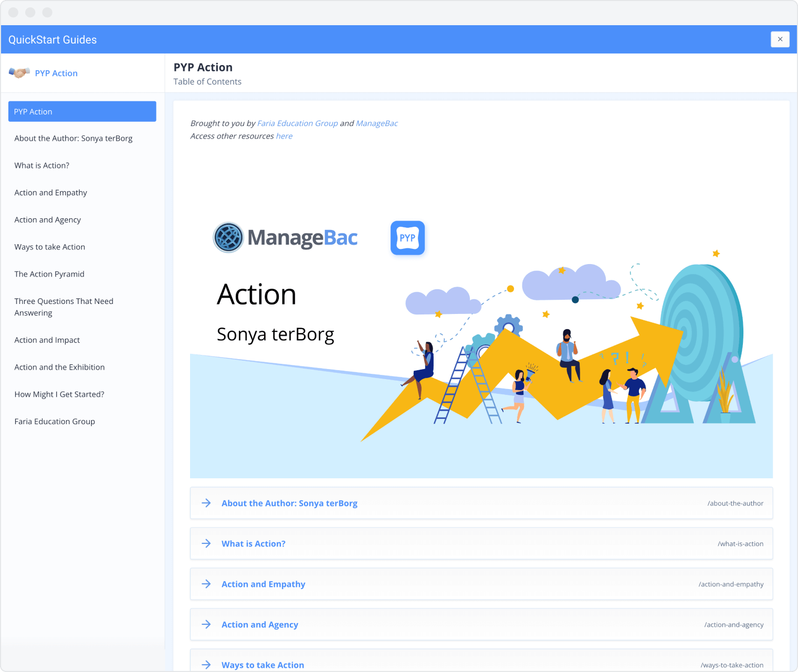
Task: Follow the Faria Education Group hyperlink
Action: (298, 123)
